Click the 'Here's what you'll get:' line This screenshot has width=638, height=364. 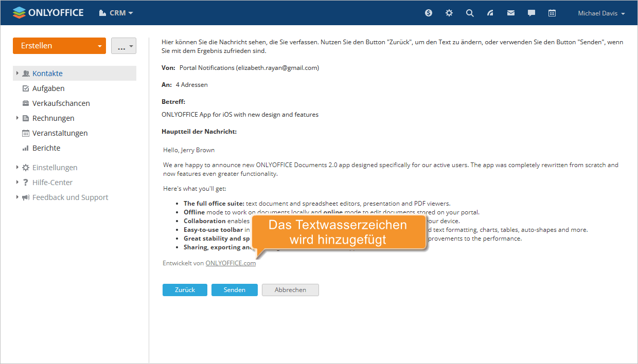click(194, 189)
